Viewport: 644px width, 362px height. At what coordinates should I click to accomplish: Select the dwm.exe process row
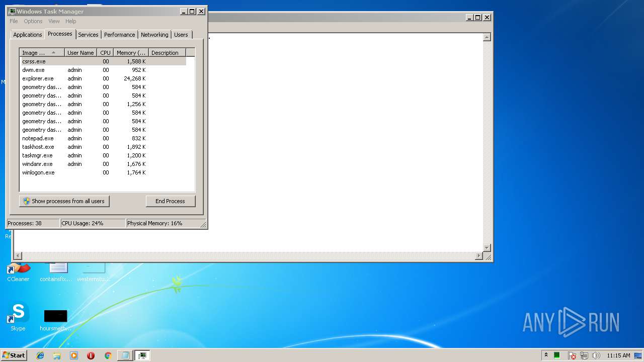coord(103,70)
